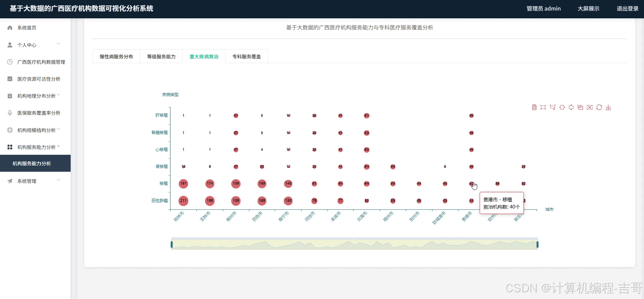This screenshot has width=644, height=299.
Task: Click the 百色市 x-axis label
Action: (x=257, y=216)
